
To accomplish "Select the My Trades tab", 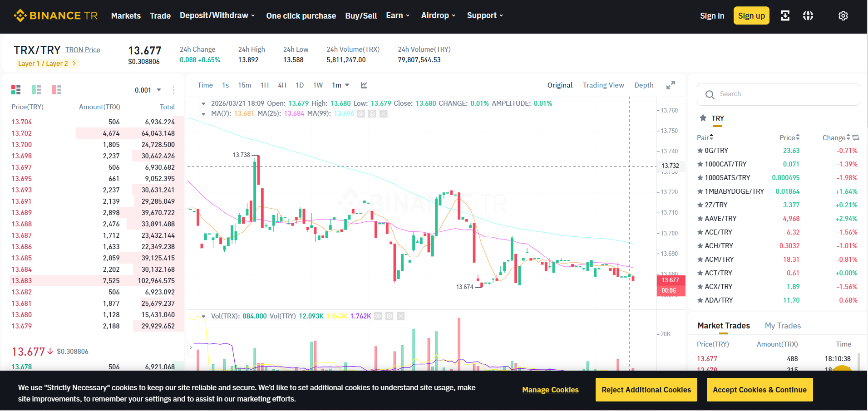I will (783, 326).
